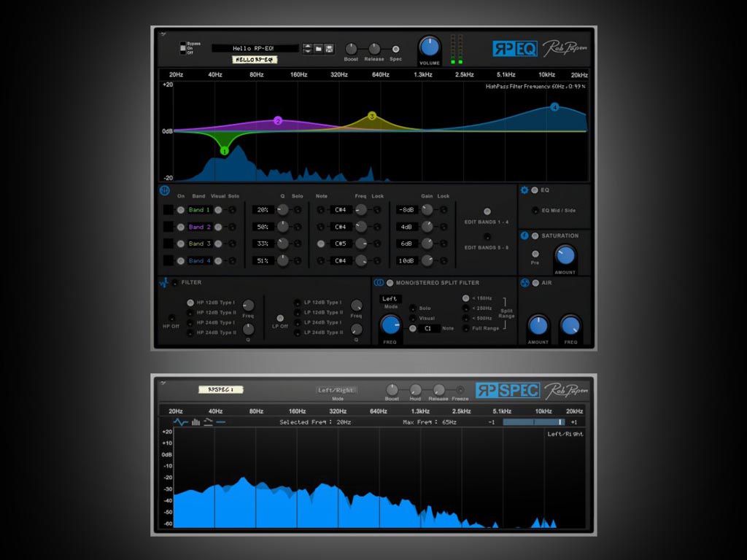Select purple band node 2 on the EQ graph

pyautogui.click(x=278, y=121)
